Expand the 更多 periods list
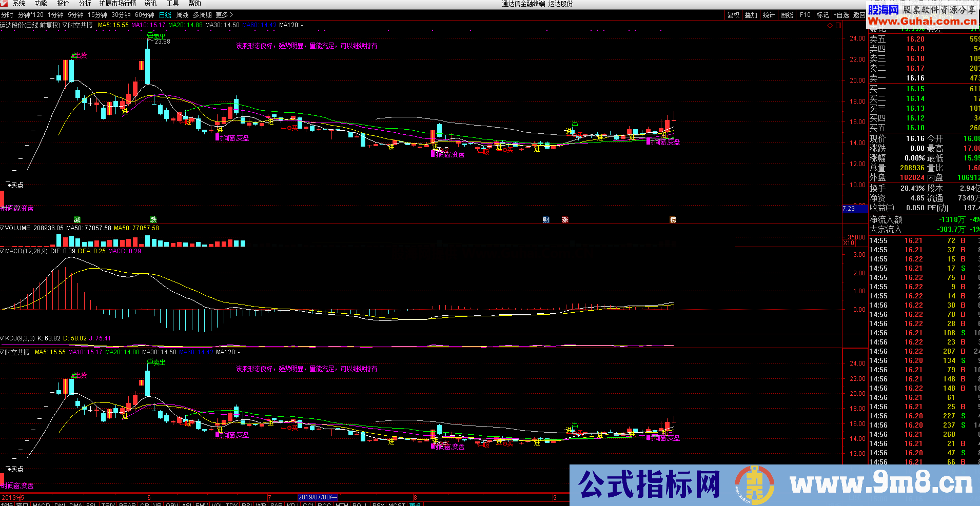This screenshot has width=980, height=506. [224, 15]
